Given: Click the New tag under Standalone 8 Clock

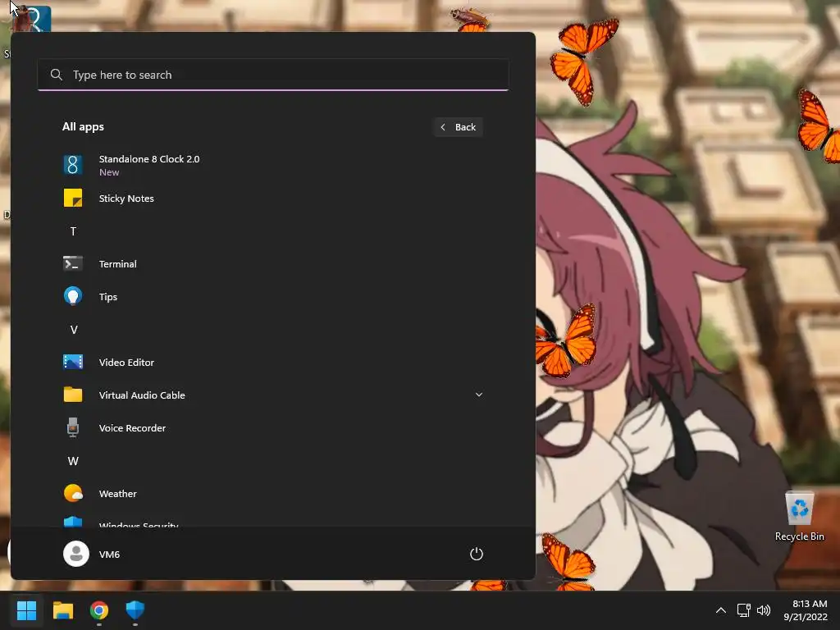Looking at the screenshot, I should (109, 172).
